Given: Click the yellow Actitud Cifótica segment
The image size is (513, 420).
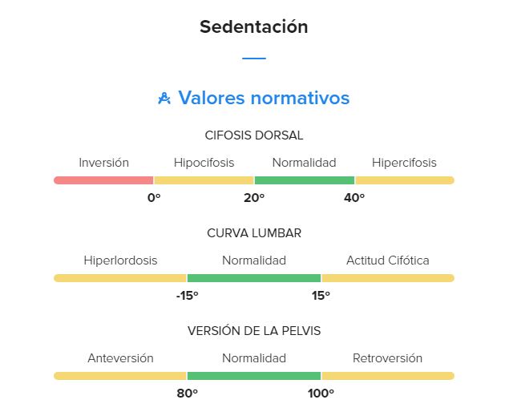Looking at the screenshot, I should (x=388, y=278).
